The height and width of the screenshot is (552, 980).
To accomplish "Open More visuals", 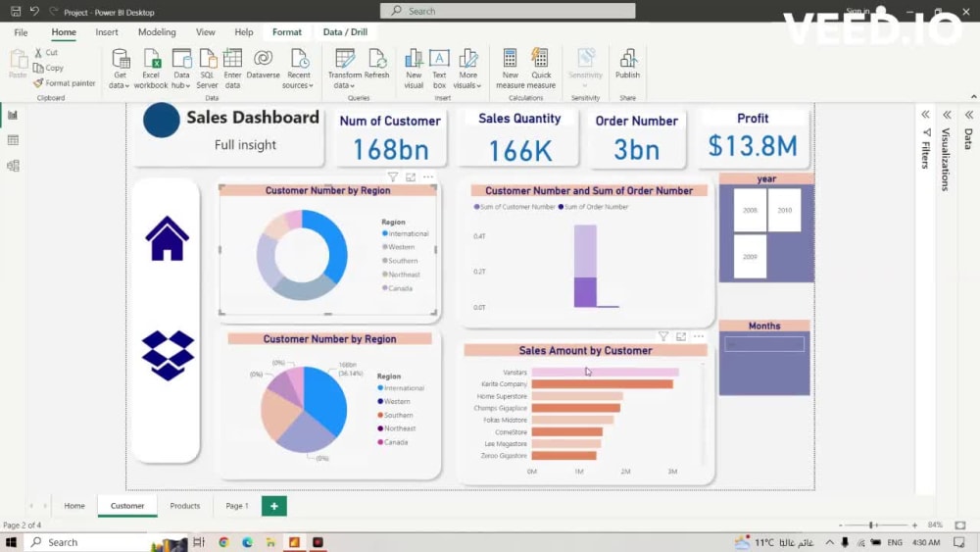I will tap(467, 69).
